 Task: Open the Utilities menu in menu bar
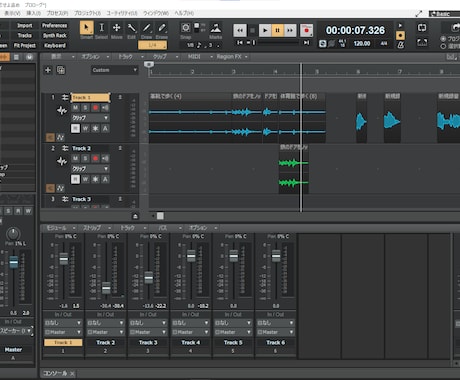click(x=122, y=13)
